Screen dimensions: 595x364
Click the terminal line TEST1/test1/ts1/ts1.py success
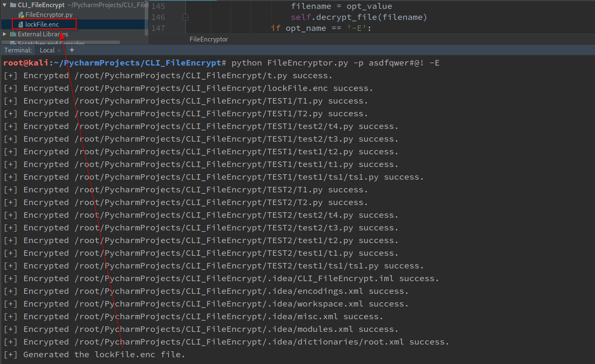[x=214, y=177]
